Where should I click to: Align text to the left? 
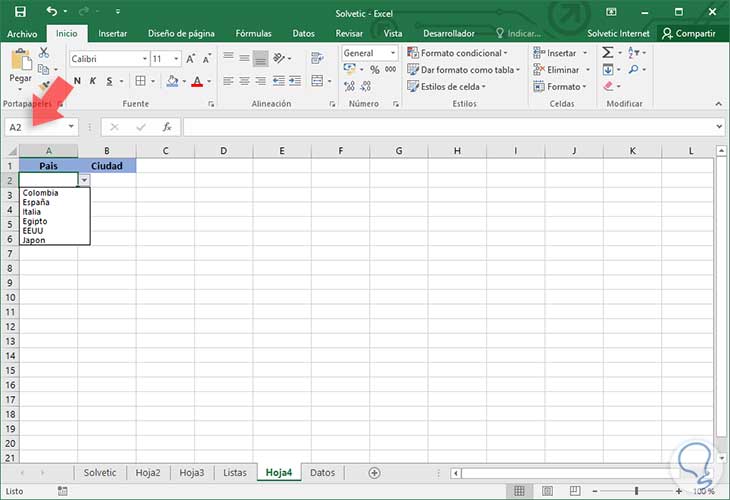point(228,81)
